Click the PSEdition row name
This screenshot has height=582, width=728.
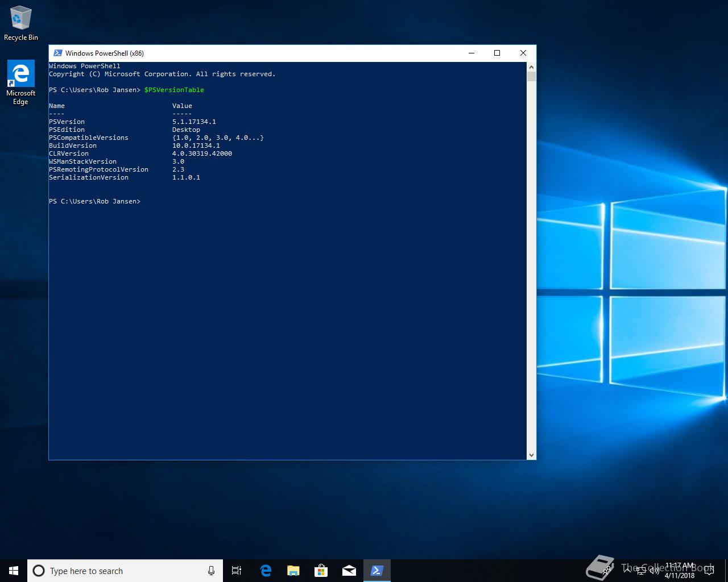pyautogui.click(x=67, y=130)
